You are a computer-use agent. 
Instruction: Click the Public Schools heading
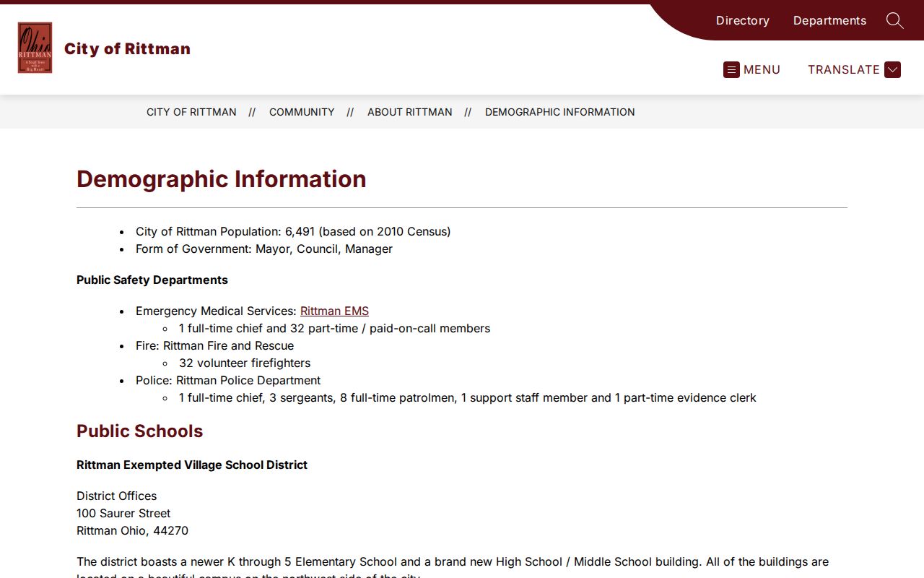(x=139, y=431)
